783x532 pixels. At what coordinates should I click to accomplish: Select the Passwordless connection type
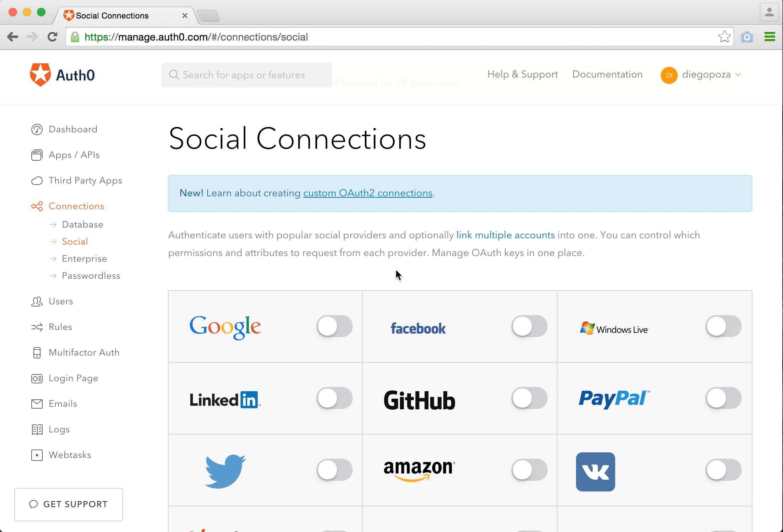[x=91, y=276]
